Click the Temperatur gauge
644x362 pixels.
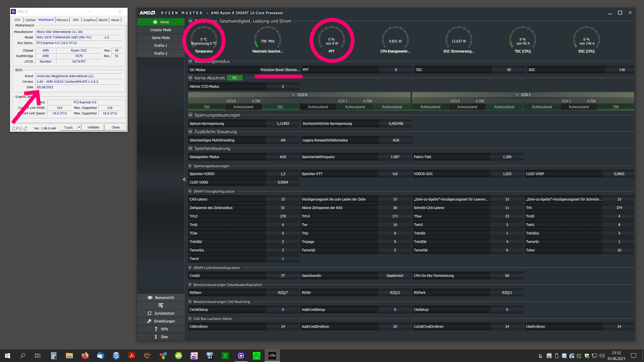click(x=204, y=40)
